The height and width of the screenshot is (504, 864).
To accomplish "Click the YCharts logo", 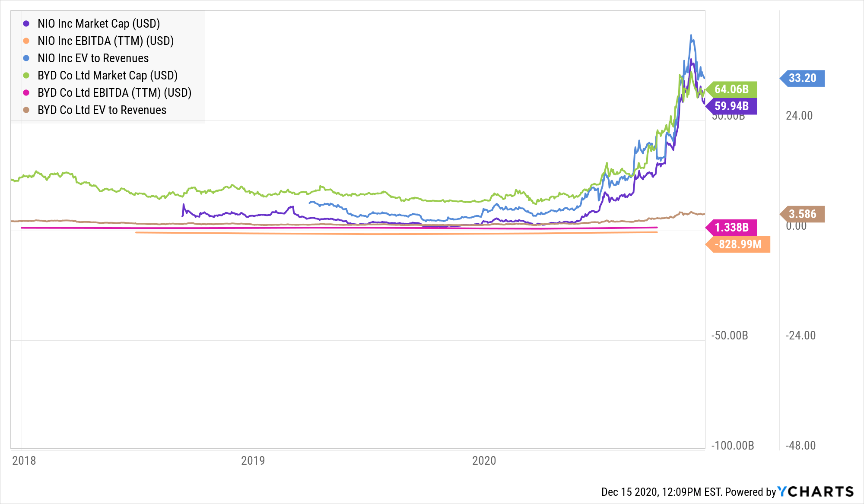I will pos(816,491).
